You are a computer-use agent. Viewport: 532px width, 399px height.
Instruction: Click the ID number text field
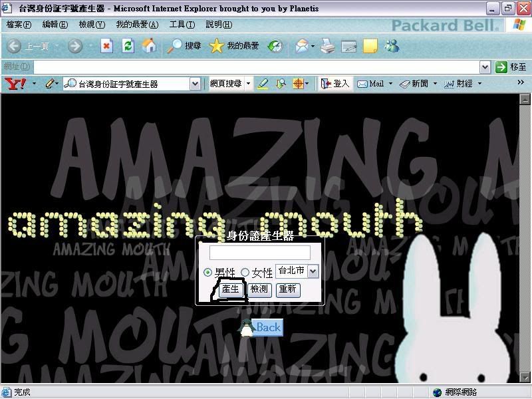[259, 253]
